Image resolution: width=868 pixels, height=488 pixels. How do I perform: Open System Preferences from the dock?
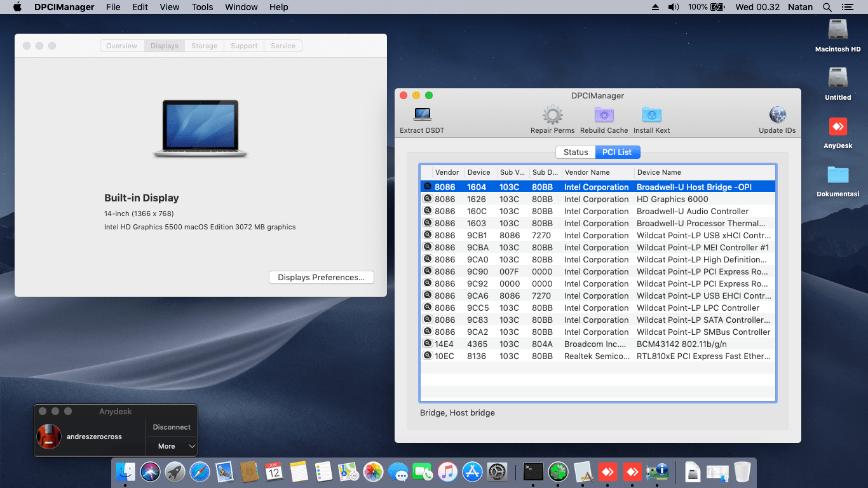[497, 471]
